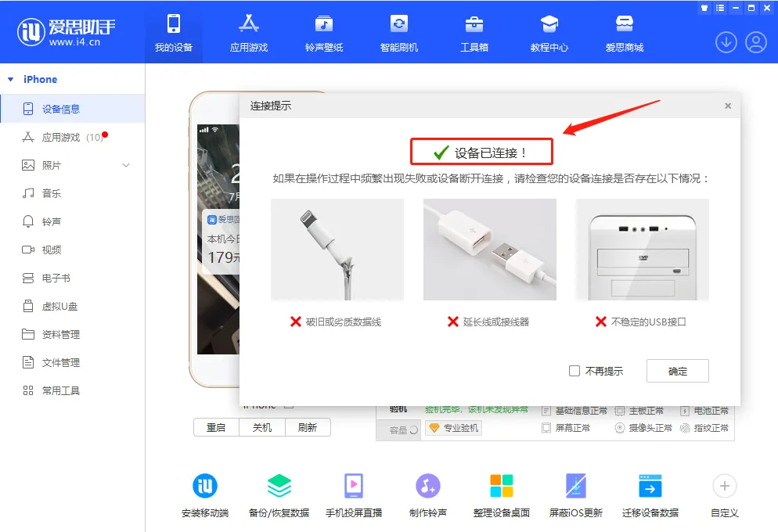This screenshot has width=778, height=532.
Task: Open 视频 in the sidebar
Action: pyautogui.click(x=73, y=250)
